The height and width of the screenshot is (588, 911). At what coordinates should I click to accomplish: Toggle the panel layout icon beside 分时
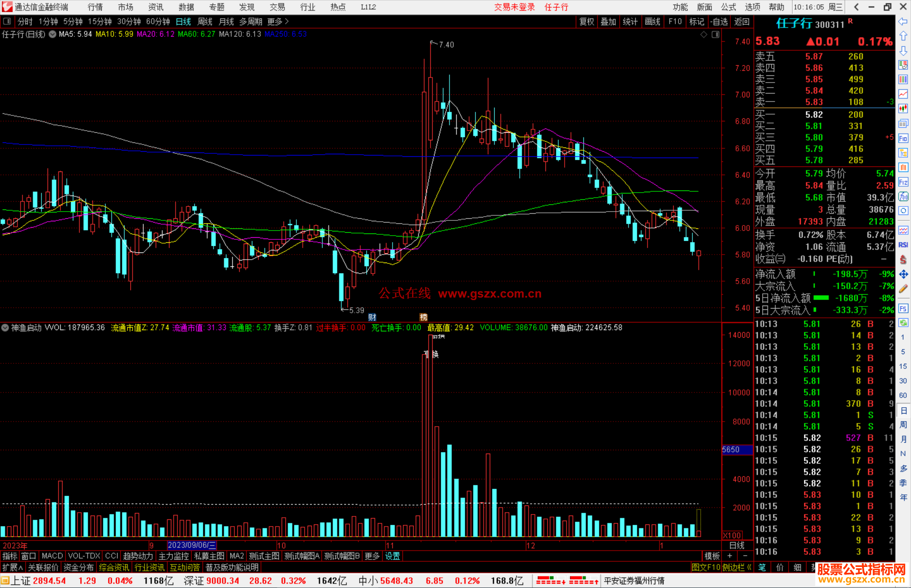click(7, 21)
